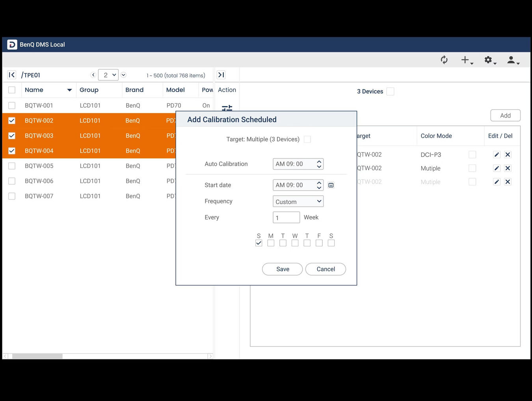532x401 pixels.
Task: Jump to first page of device list
Action: (x=12, y=75)
